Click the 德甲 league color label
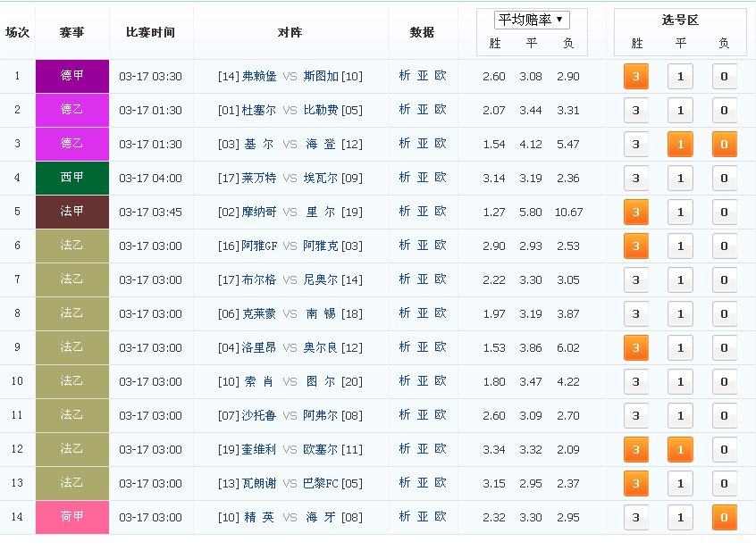The width and height of the screenshot is (756, 550). [x=72, y=76]
